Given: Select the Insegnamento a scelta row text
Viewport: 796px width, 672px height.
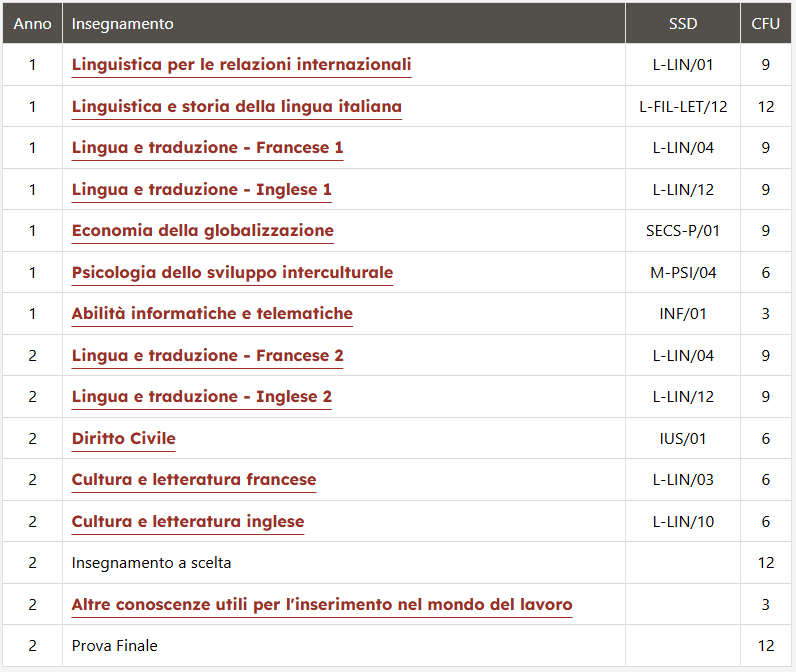Looking at the screenshot, I should [x=151, y=563].
